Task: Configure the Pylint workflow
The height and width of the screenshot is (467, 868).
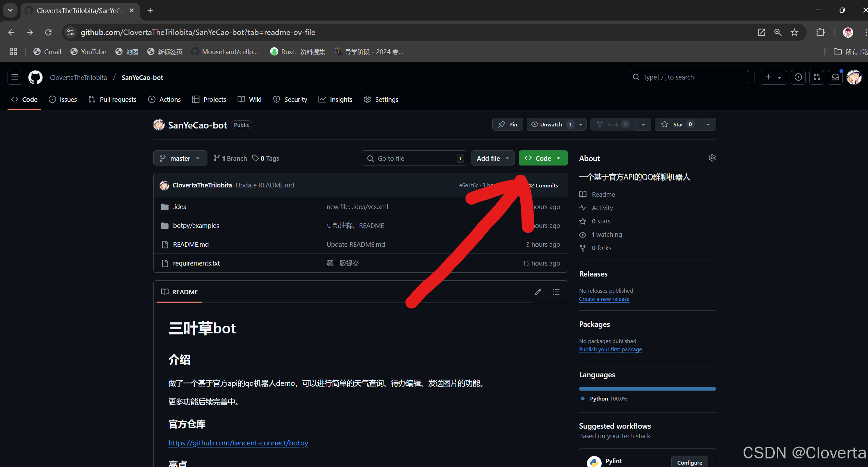Action: tap(689, 462)
